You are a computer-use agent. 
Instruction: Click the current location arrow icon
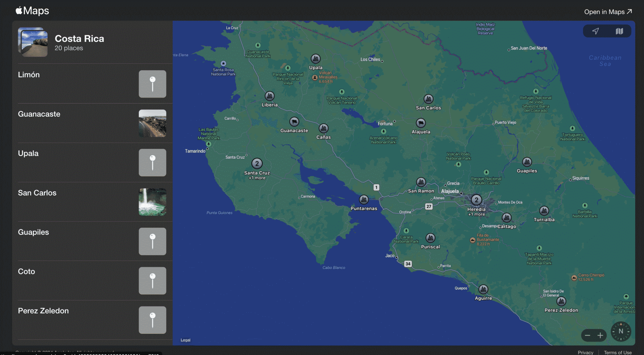coord(595,31)
